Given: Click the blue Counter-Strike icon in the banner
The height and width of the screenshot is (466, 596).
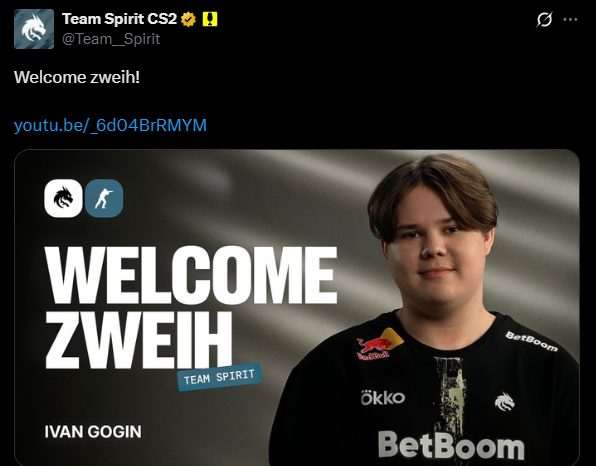Looking at the screenshot, I should (x=104, y=198).
